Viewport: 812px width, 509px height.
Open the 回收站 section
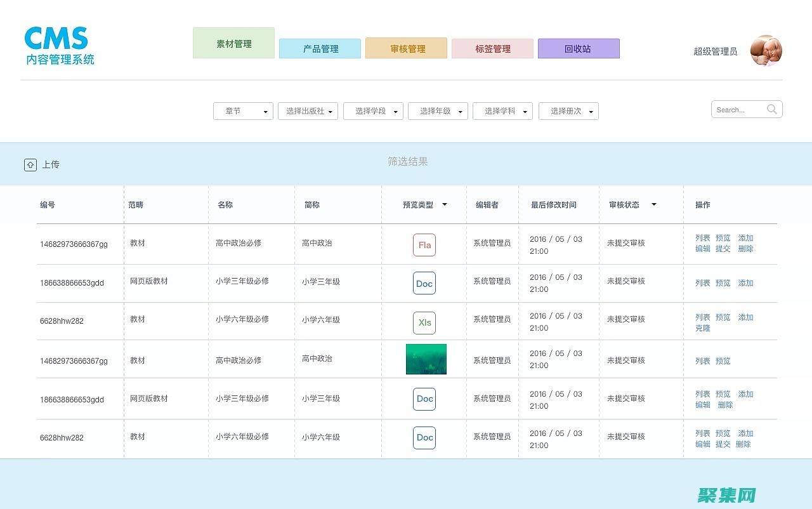point(579,48)
